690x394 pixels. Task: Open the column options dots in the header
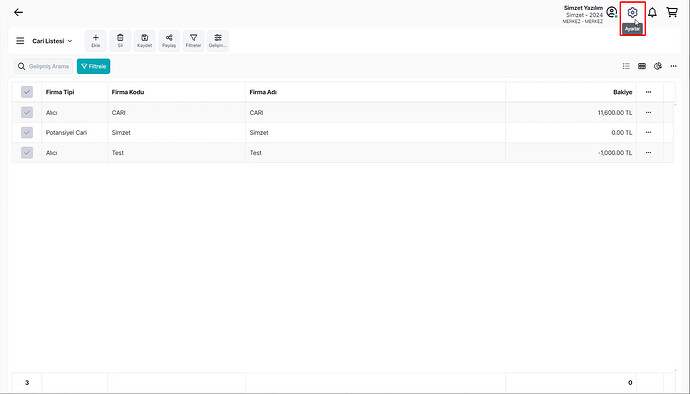tap(648, 92)
